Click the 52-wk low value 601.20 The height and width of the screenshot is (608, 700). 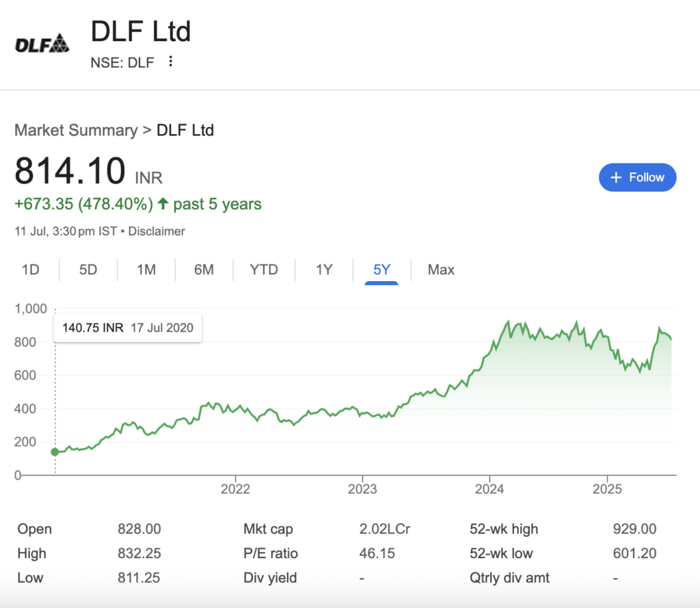tap(634, 553)
